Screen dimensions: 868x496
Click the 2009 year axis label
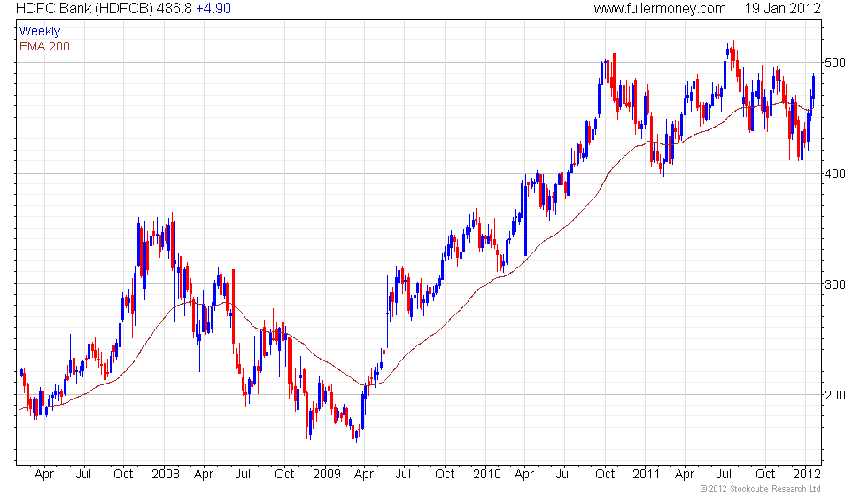click(x=327, y=475)
